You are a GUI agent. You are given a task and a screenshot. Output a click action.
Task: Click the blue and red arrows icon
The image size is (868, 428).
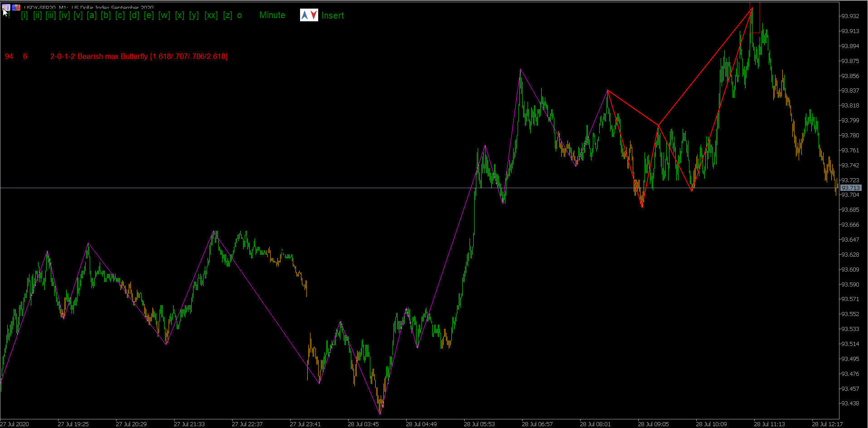point(309,15)
